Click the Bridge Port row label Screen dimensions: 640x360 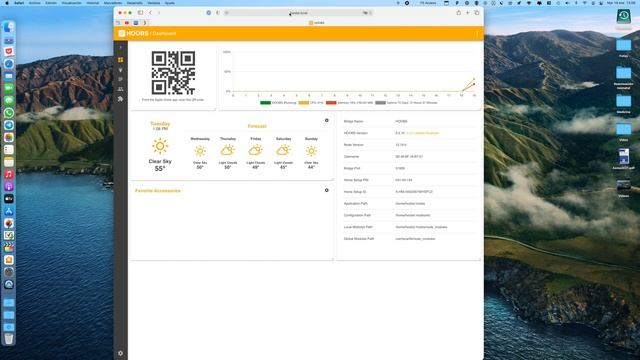tap(352, 168)
